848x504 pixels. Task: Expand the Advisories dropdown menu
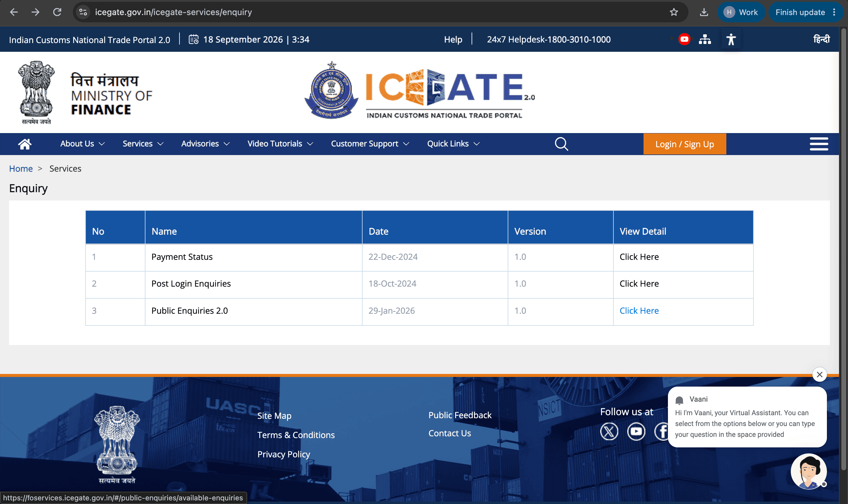coord(205,144)
